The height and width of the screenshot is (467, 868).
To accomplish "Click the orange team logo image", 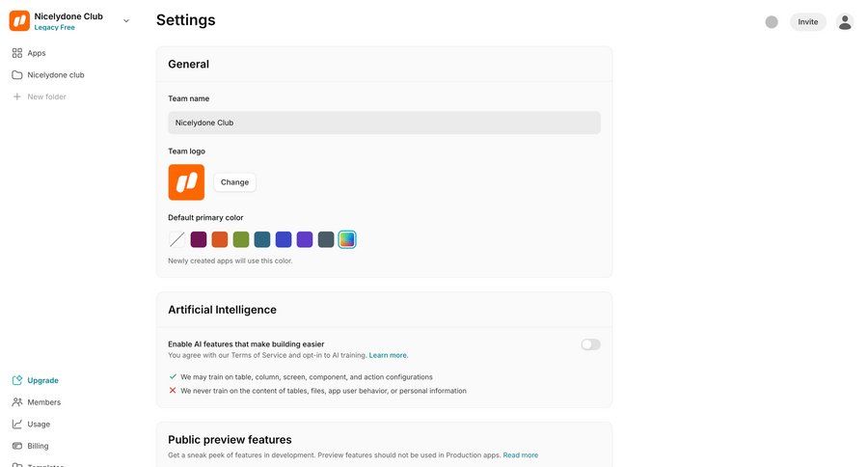I will pos(186,182).
